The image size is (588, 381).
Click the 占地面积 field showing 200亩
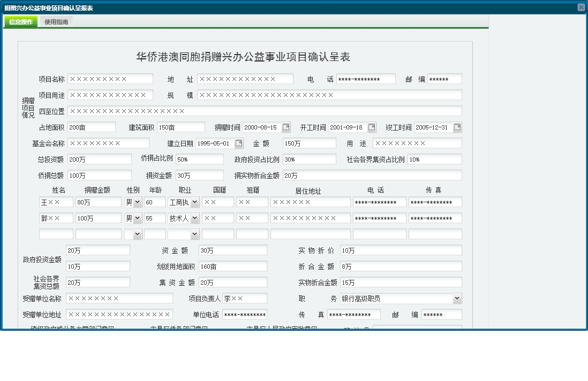click(91, 127)
